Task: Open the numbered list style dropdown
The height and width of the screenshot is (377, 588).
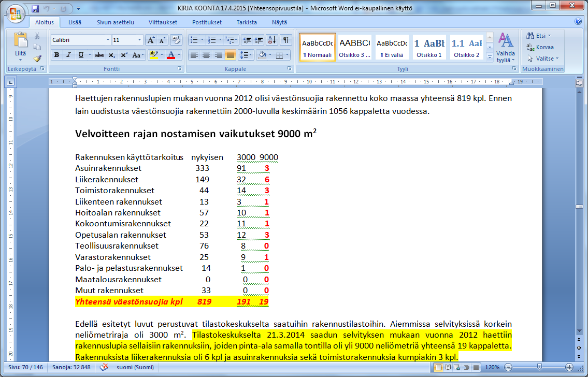Action: click(x=220, y=40)
